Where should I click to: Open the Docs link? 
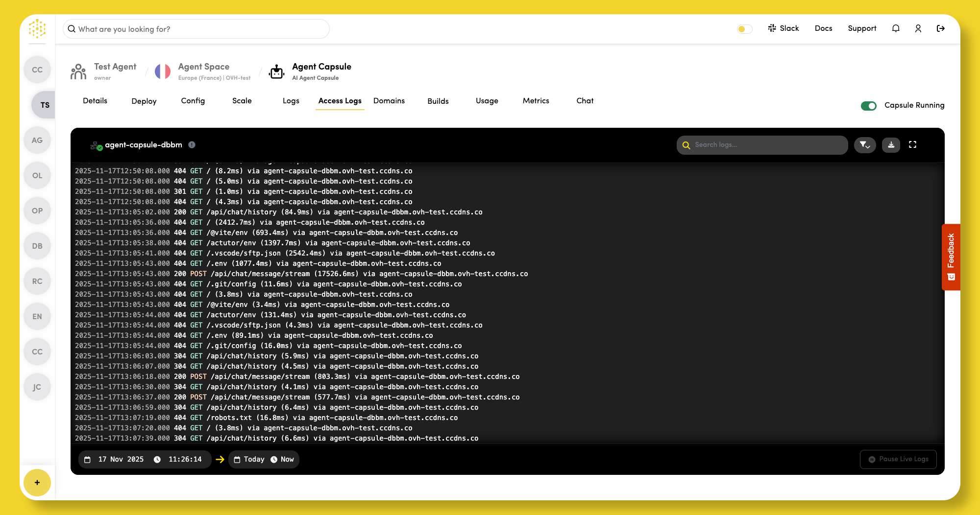[824, 28]
